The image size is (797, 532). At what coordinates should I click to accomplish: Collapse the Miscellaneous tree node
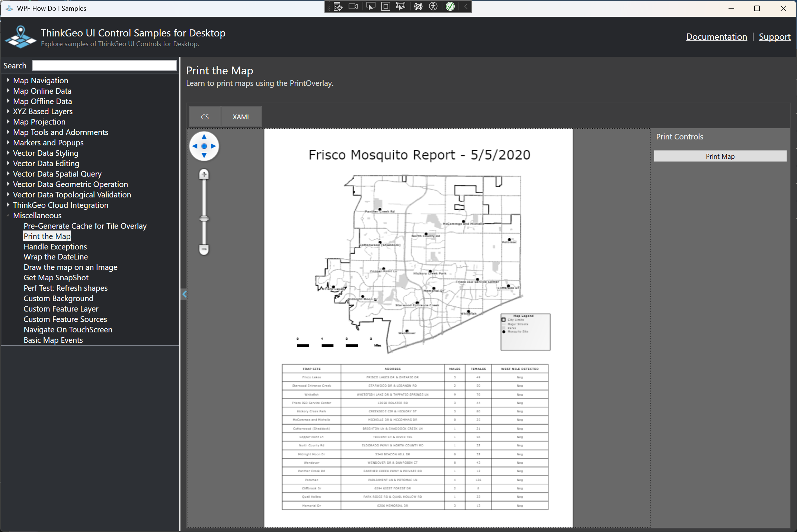click(8, 215)
